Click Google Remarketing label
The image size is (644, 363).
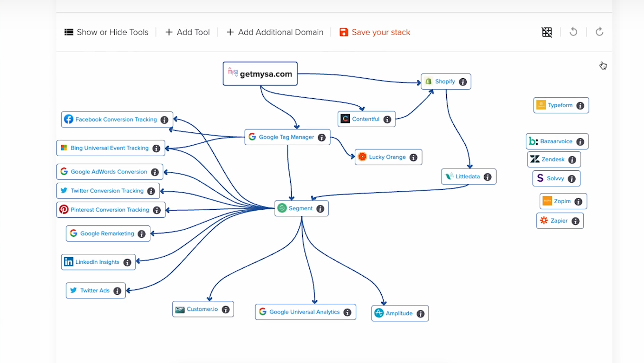107,233
